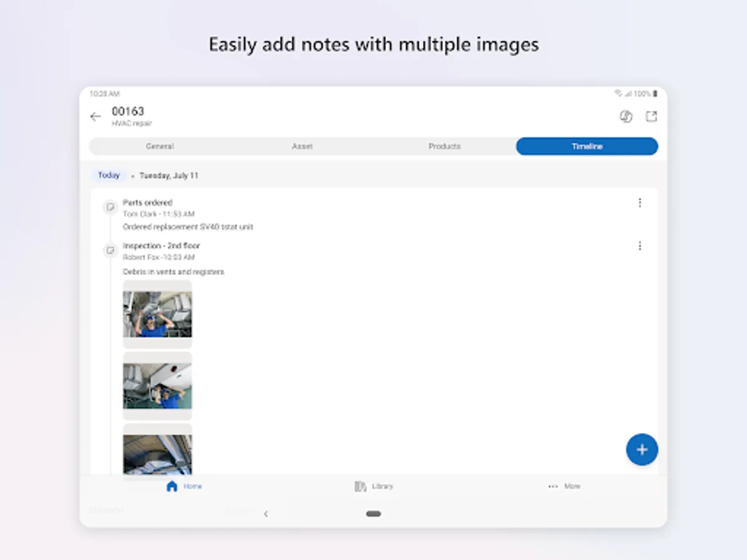Screen dimensions: 747x560
Task: Switch to the Products tab
Action: (444, 146)
